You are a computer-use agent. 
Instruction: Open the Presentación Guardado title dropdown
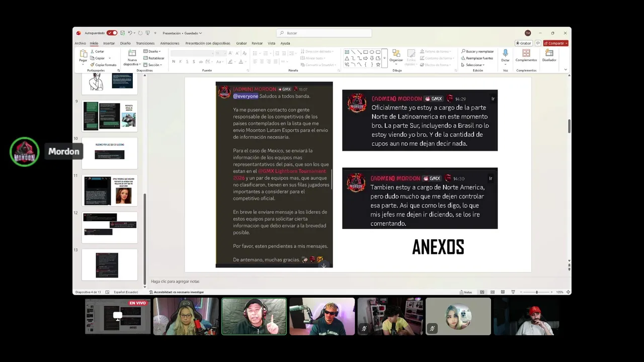coord(182,33)
